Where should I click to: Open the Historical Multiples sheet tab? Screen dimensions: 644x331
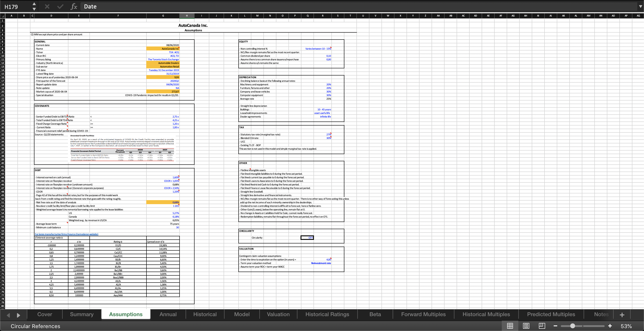click(x=486, y=314)
